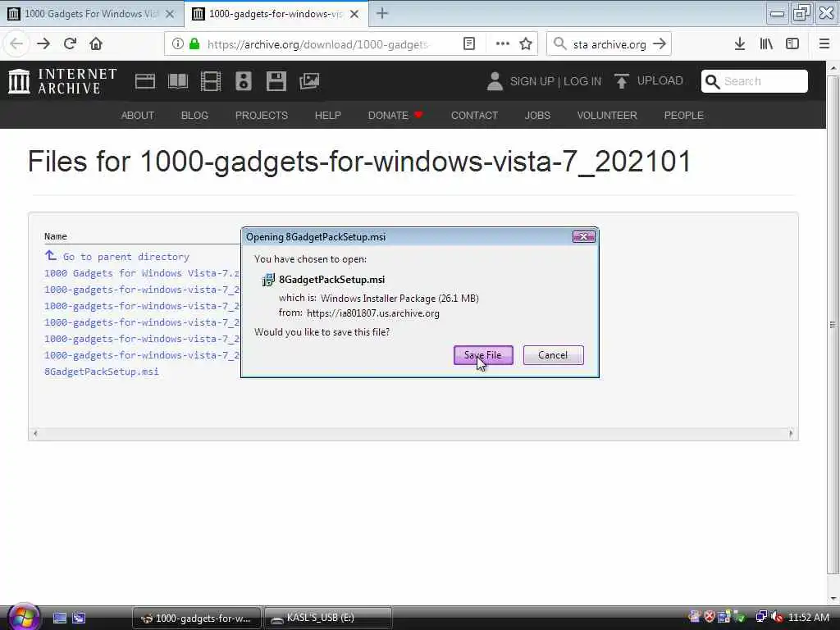840x630 pixels.
Task: Open the 1000 Gadgets for Windows Vista-7 file link
Action: click(142, 273)
